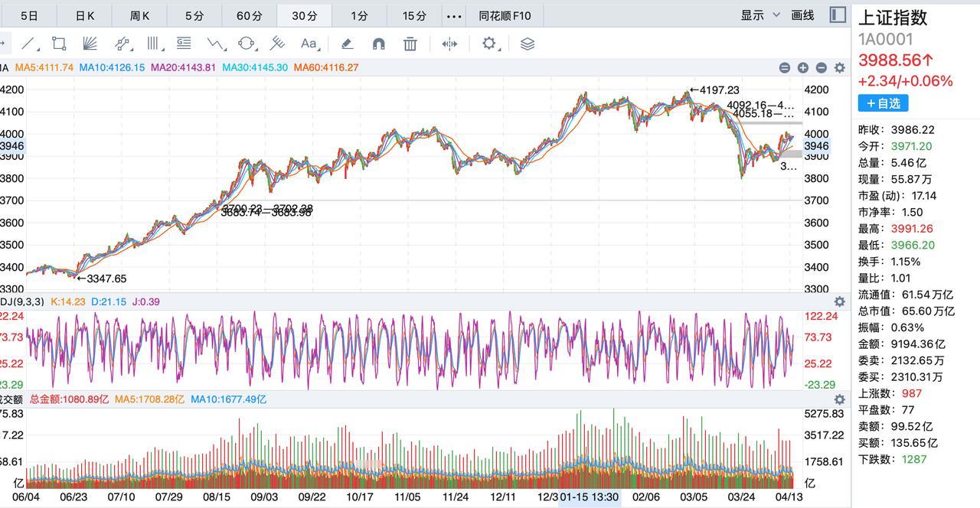
Task: Switch to the 日K chart tab
Action: pos(85,15)
